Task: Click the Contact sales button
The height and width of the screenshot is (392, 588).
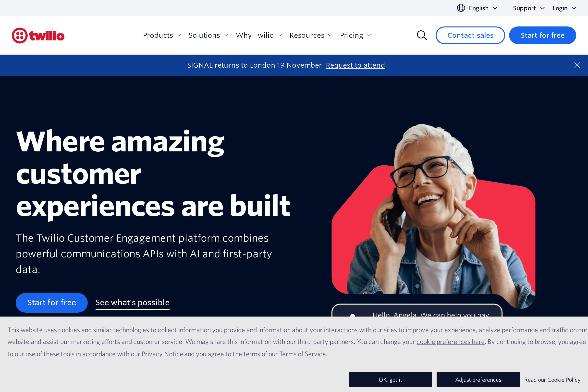Action: 470,35
